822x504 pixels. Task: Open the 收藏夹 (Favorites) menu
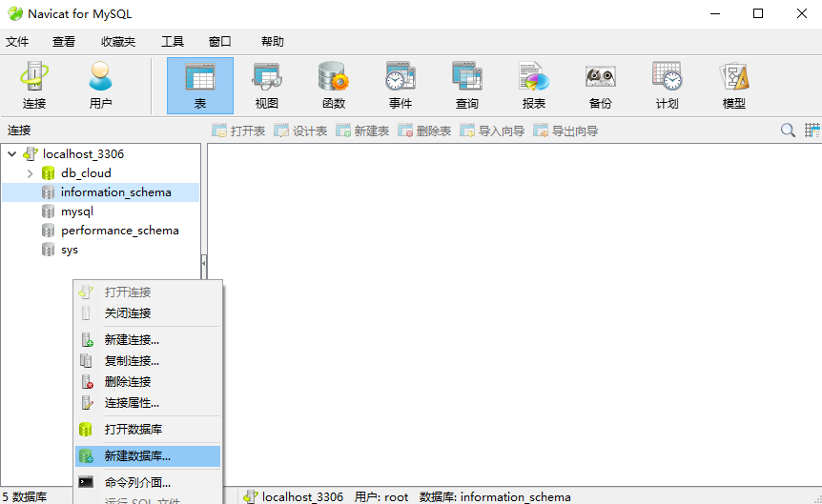(118, 41)
